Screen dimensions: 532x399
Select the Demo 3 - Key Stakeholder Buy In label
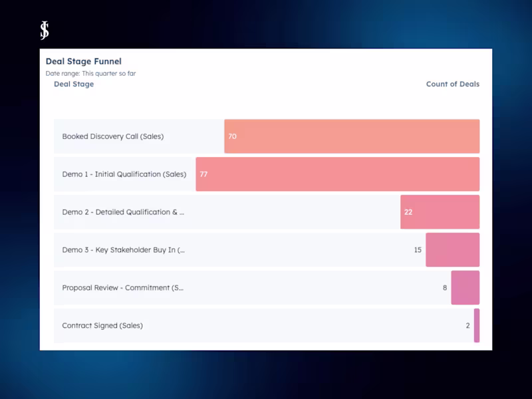(x=123, y=250)
